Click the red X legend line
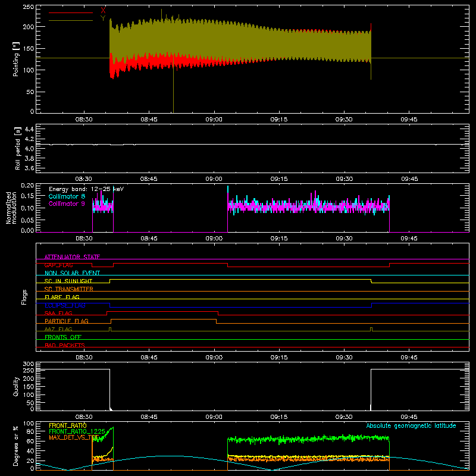The image size is (476, 476). point(71,12)
